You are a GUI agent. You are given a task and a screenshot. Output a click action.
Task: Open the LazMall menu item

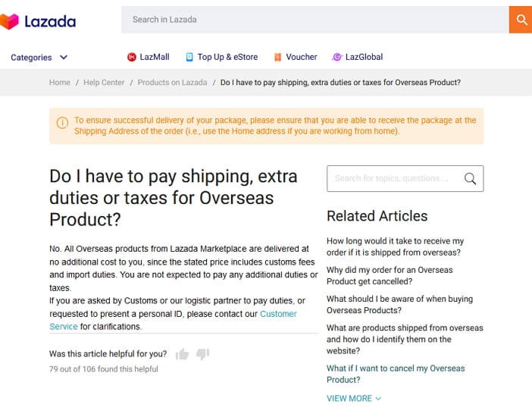click(x=149, y=57)
